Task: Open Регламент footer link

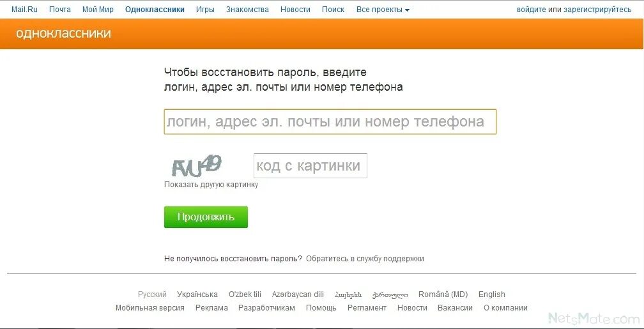Action: point(367,308)
